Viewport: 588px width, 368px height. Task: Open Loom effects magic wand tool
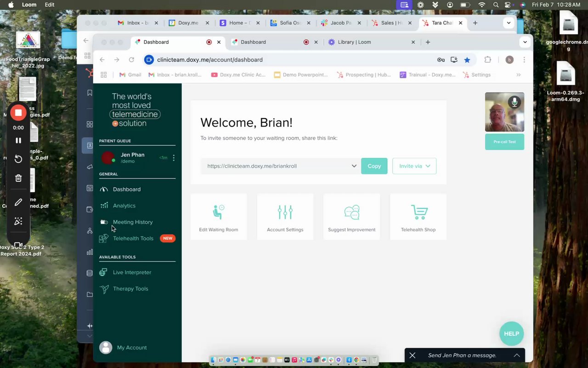coord(18,222)
